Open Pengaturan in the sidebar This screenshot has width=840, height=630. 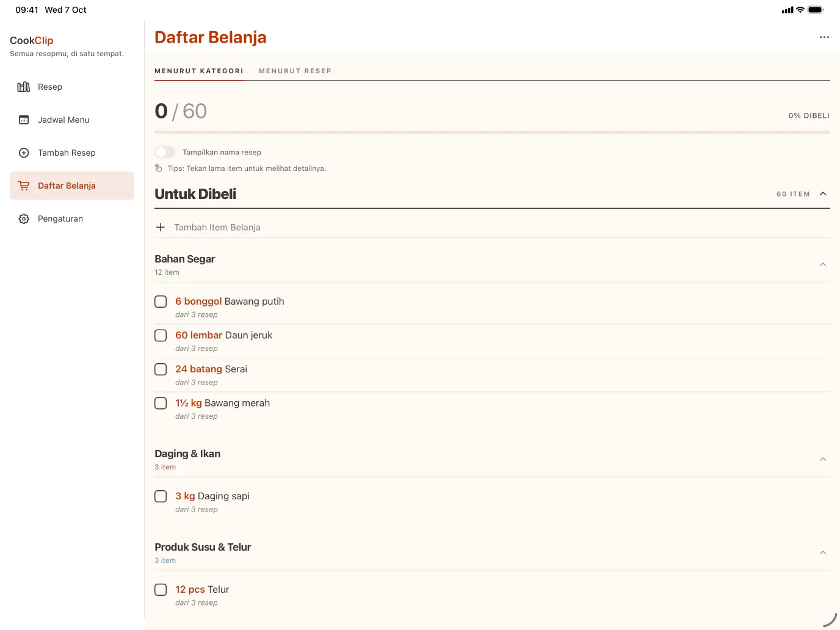click(x=72, y=219)
